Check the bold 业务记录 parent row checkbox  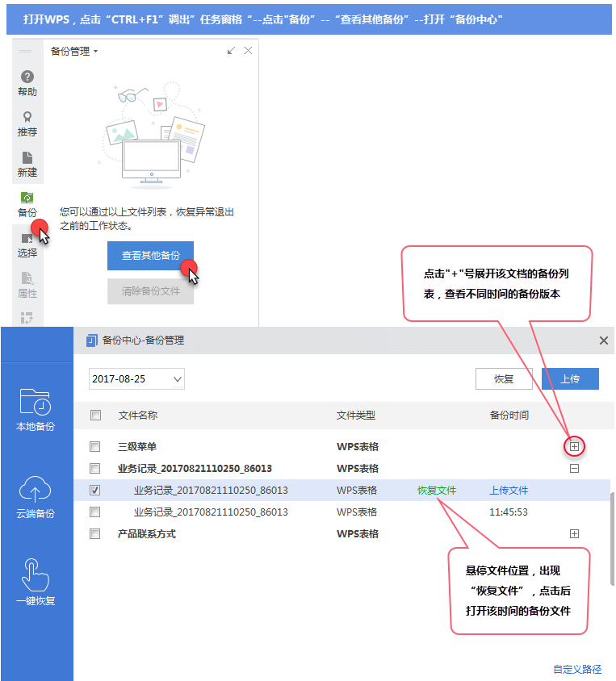pyautogui.click(x=94, y=468)
